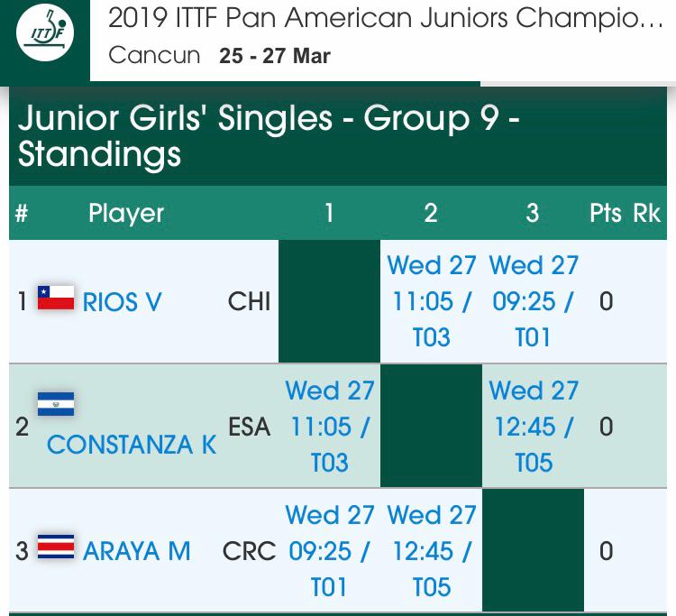Click the Costa Rica flag icon

point(55,548)
